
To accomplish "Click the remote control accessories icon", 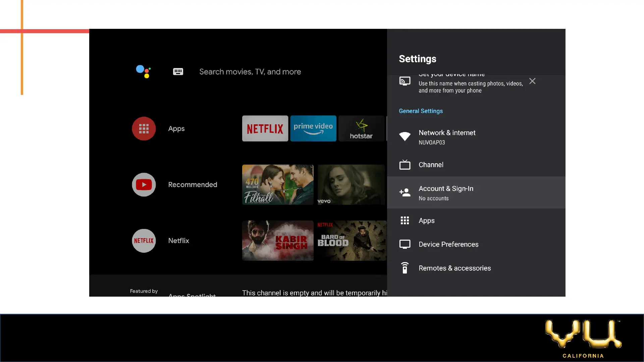I will pyautogui.click(x=405, y=268).
